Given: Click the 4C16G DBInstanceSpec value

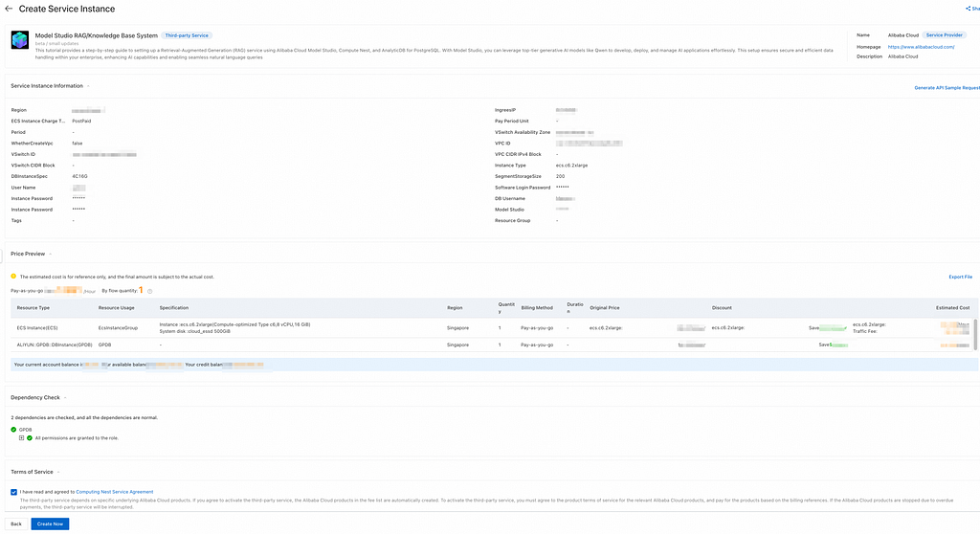Looking at the screenshot, I should [x=80, y=176].
